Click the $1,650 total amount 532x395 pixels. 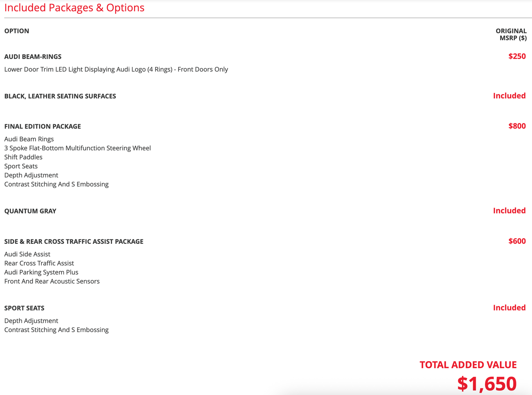(487, 383)
